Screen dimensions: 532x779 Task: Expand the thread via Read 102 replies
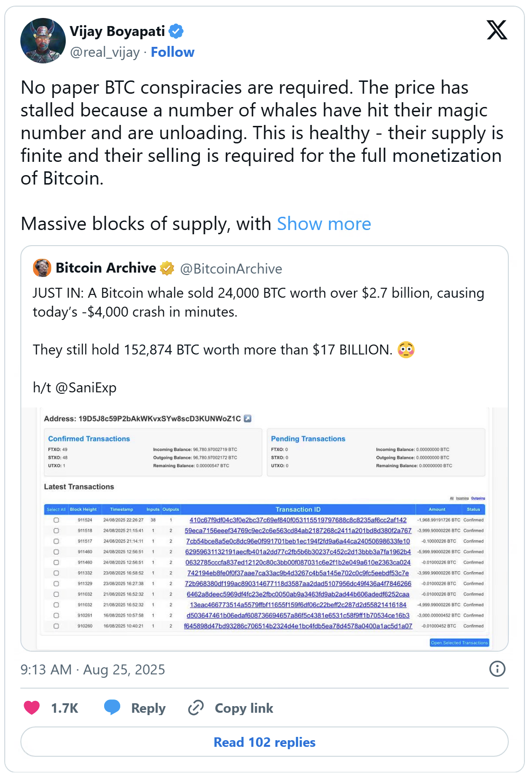click(x=264, y=742)
